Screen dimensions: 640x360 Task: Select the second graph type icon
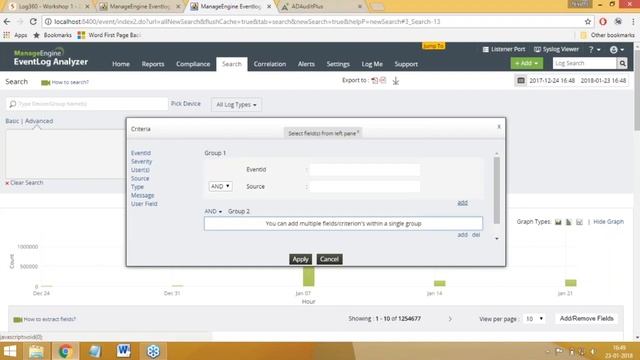pyautogui.click(x=569, y=222)
